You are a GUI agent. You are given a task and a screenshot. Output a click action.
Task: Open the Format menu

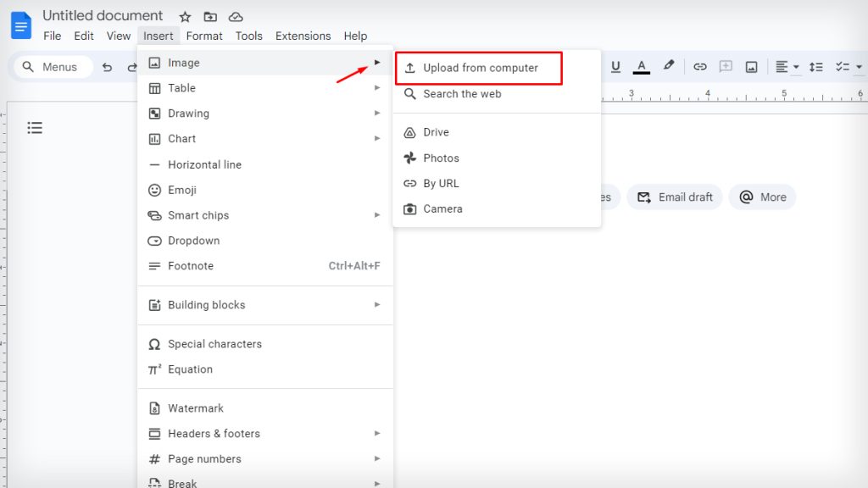(203, 36)
